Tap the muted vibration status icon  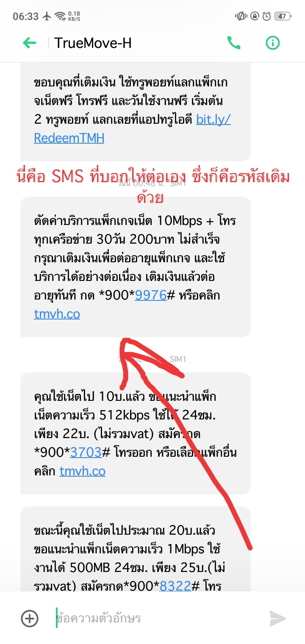click(x=241, y=16)
